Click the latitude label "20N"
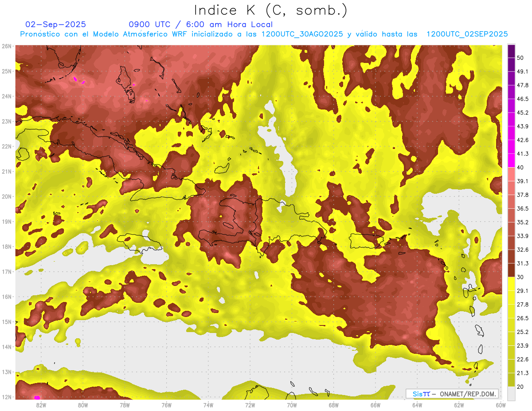 [x=7, y=196]
